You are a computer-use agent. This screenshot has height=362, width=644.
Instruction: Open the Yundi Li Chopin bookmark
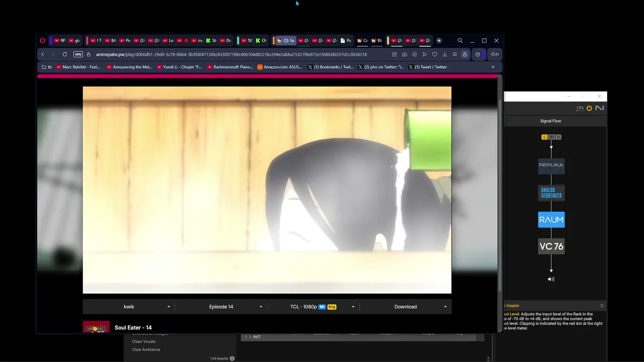point(179,67)
